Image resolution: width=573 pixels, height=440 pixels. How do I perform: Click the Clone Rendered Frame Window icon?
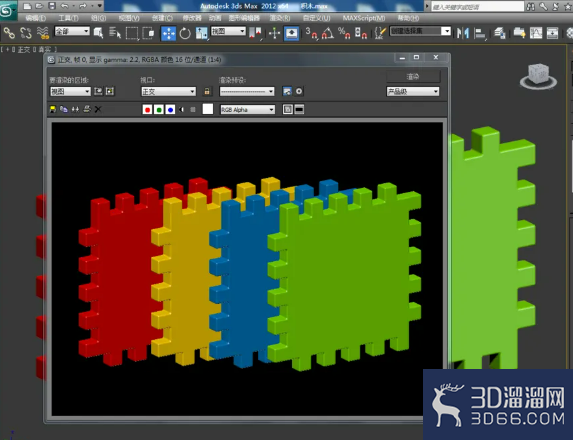click(75, 109)
